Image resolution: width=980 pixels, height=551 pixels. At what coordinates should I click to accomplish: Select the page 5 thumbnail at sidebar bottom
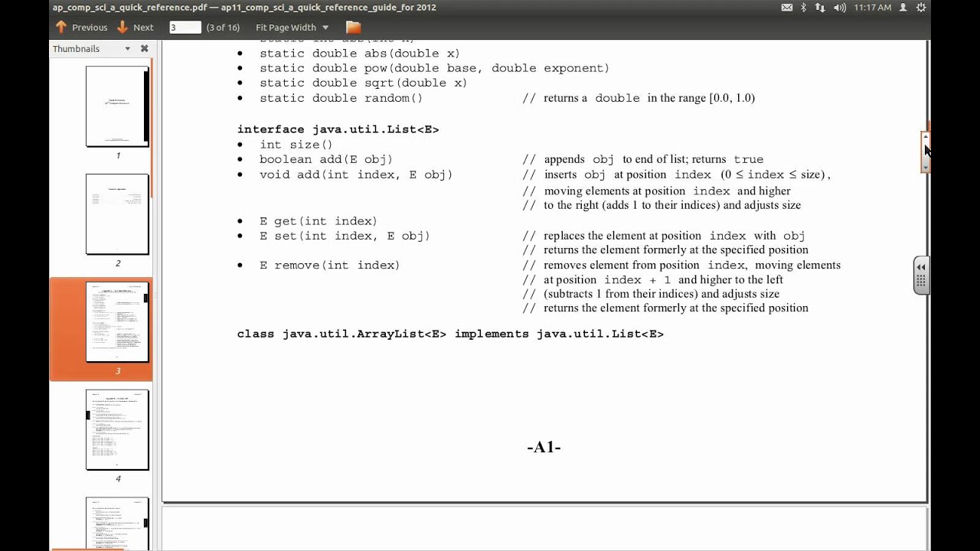coord(117,523)
